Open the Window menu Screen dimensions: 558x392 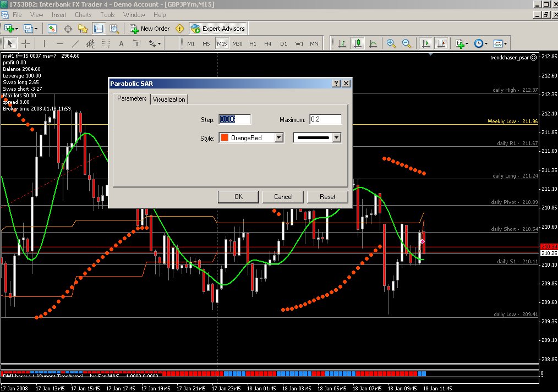pos(134,15)
